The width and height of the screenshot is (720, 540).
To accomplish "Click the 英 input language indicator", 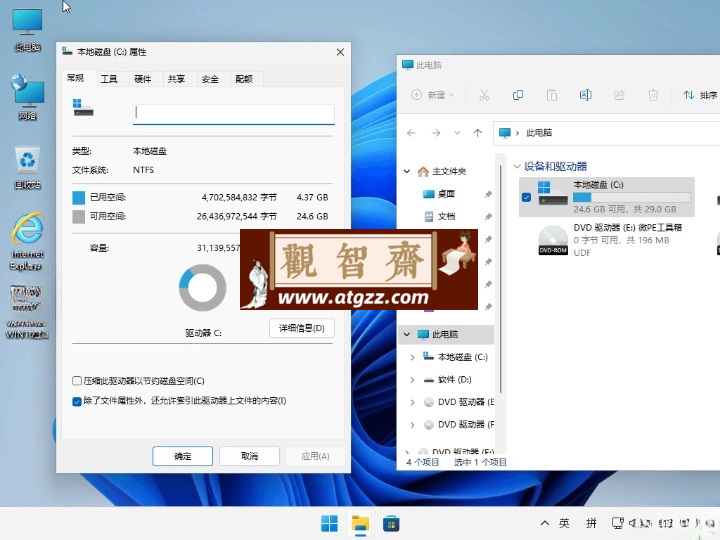I will coord(564,523).
